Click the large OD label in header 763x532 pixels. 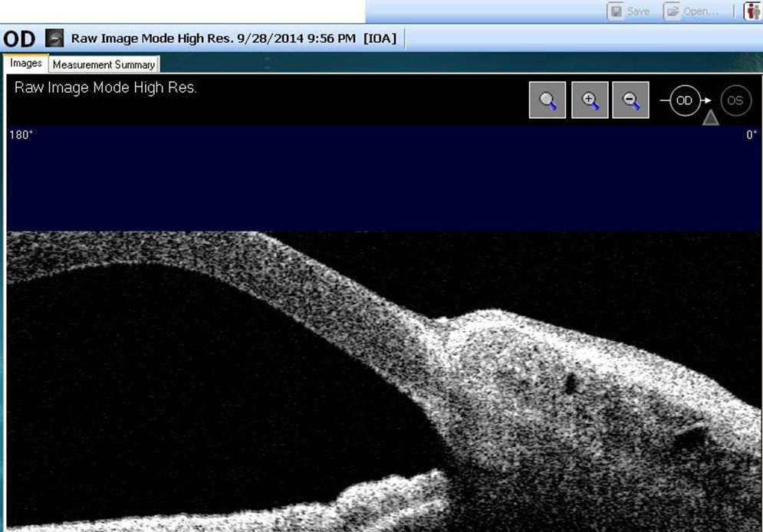(x=20, y=38)
